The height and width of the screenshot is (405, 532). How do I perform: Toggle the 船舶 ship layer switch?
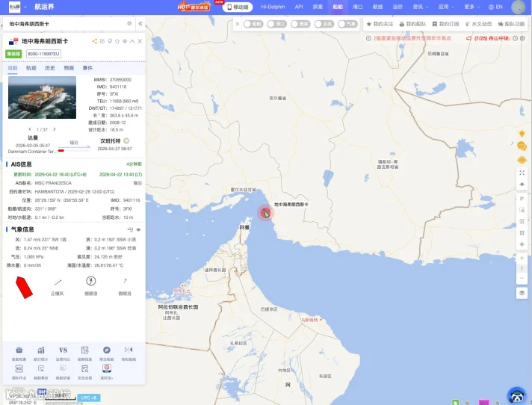(x=253, y=24)
